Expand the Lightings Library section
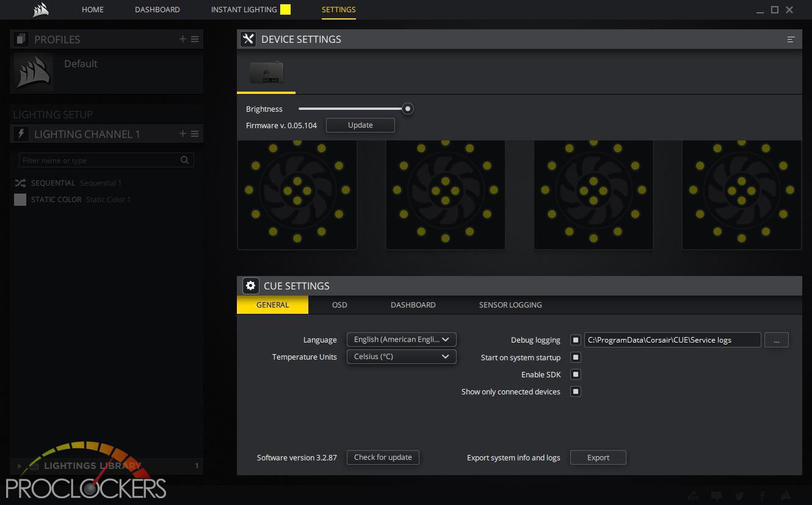 (x=20, y=466)
